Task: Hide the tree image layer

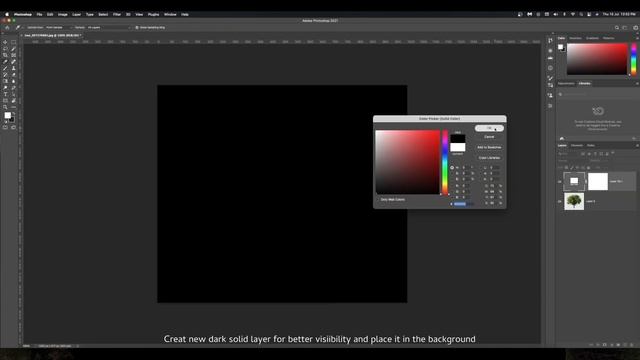Action: (560, 201)
